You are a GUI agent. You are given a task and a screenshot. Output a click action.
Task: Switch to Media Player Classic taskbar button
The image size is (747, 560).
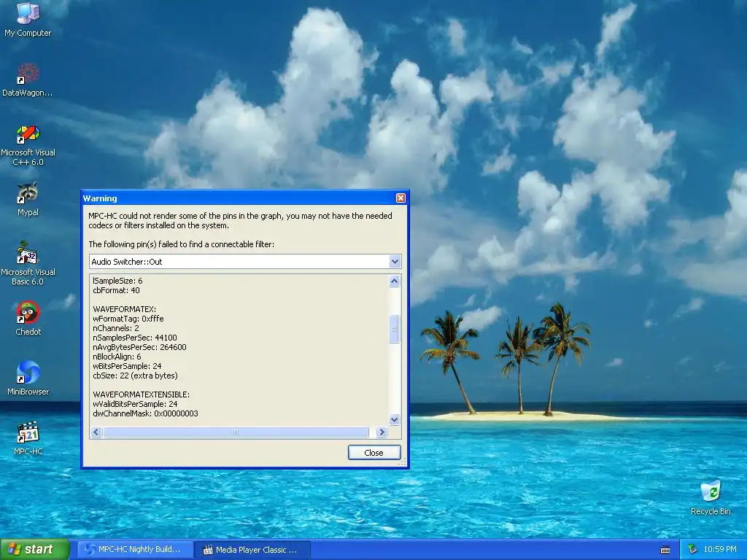tap(252, 550)
